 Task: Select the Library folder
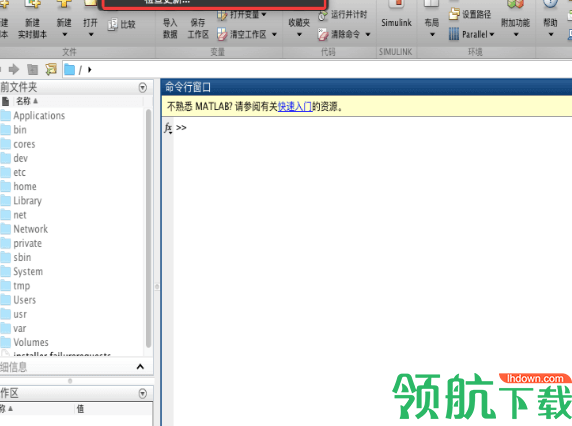[27, 201]
